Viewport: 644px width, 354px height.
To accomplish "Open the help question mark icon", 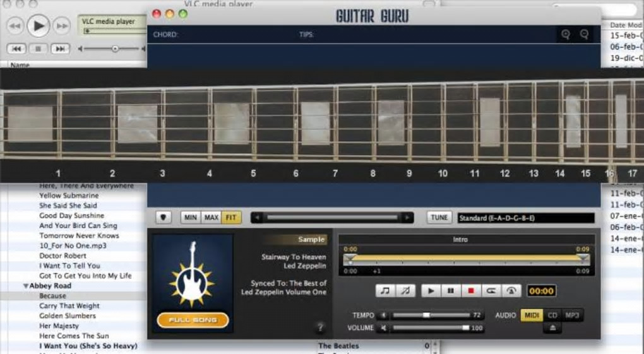I will pos(320,327).
